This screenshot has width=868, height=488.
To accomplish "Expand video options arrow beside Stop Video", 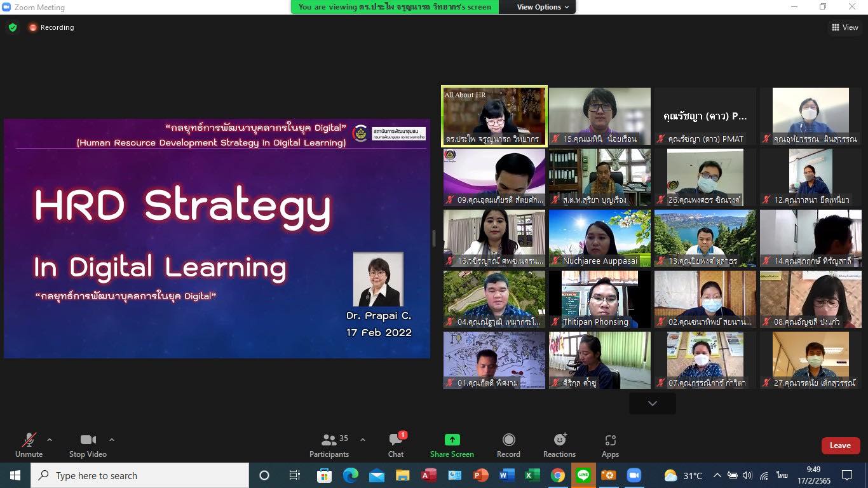I will pos(112,440).
